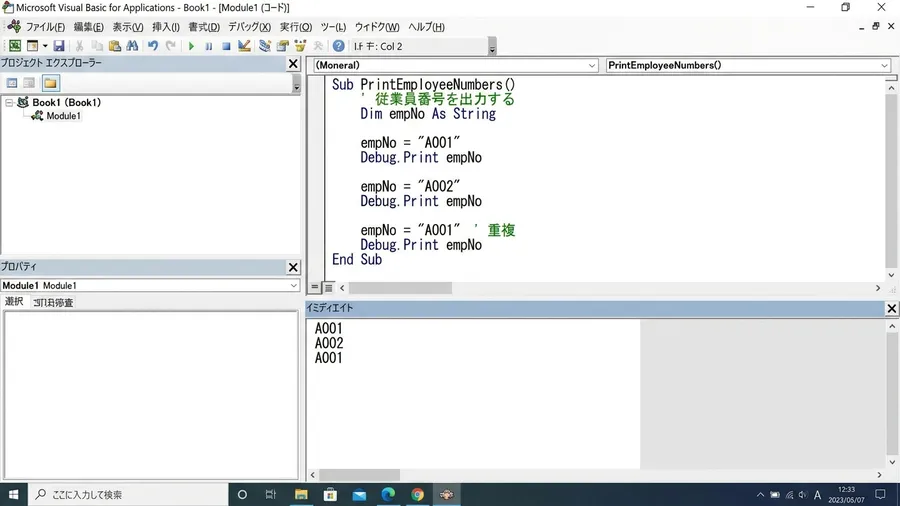Close the Project Explorer panel

293,64
